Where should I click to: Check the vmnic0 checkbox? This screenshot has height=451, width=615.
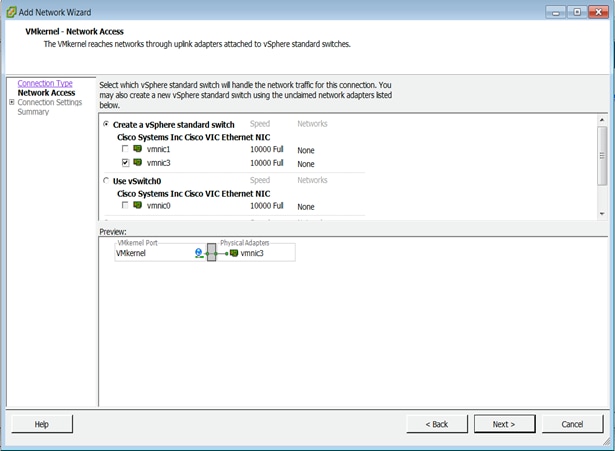point(125,205)
